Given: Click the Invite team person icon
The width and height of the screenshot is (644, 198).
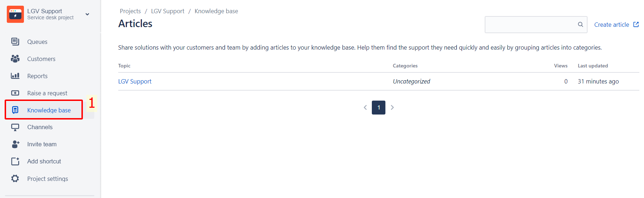Looking at the screenshot, I should 15,144.
